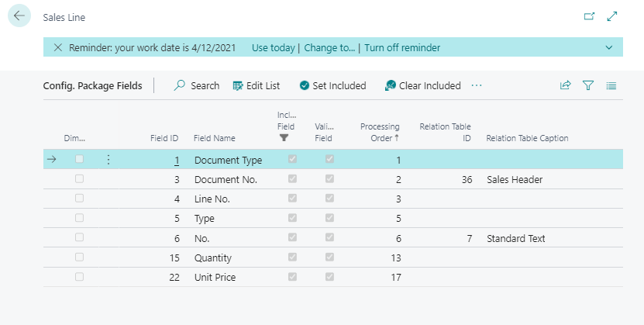
Task: Sort by Processing Order column header
Action: tap(380, 132)
